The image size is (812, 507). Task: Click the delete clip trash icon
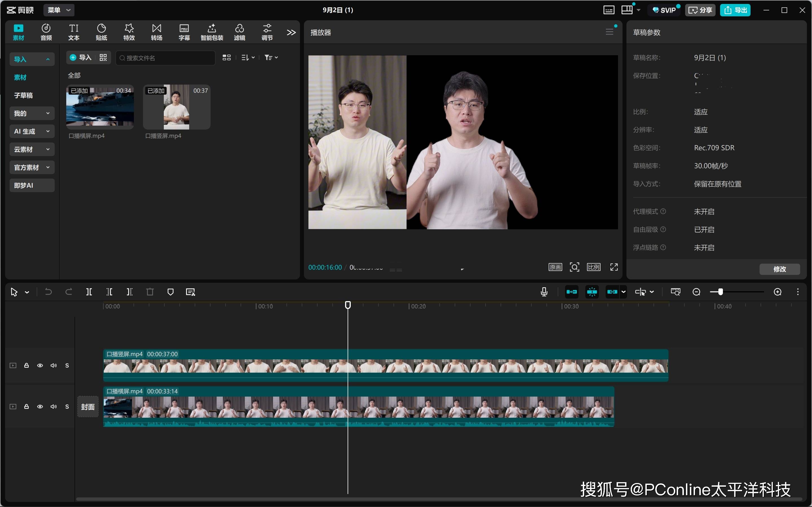[x=150, y=292]
